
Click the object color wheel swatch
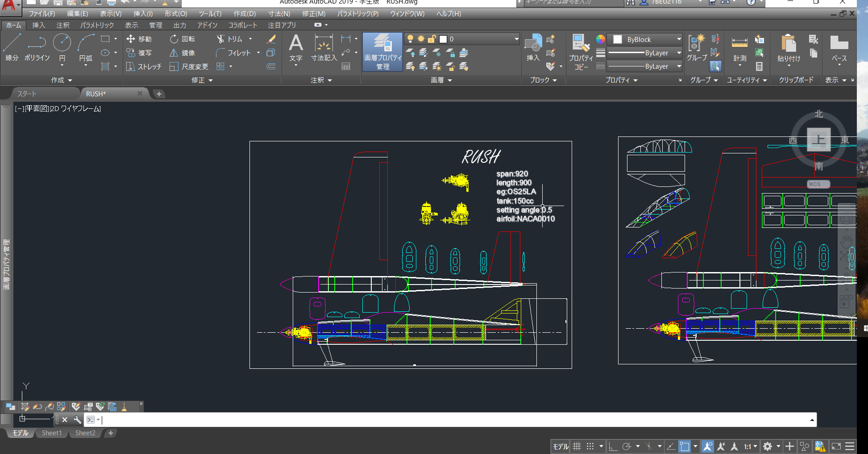(x=601, y=39)
